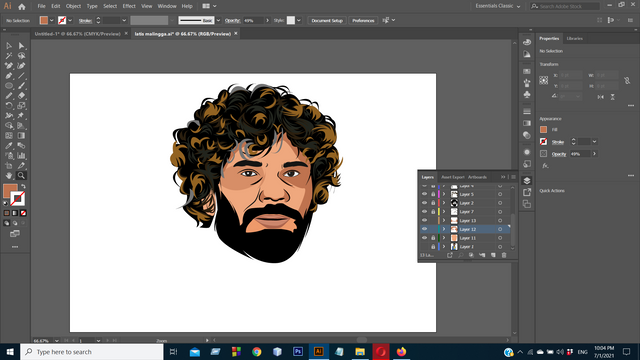The height and width of the screenshot is (360, 640).
Task: Click toolbar fill color box
Action: [x=10, y=191]
